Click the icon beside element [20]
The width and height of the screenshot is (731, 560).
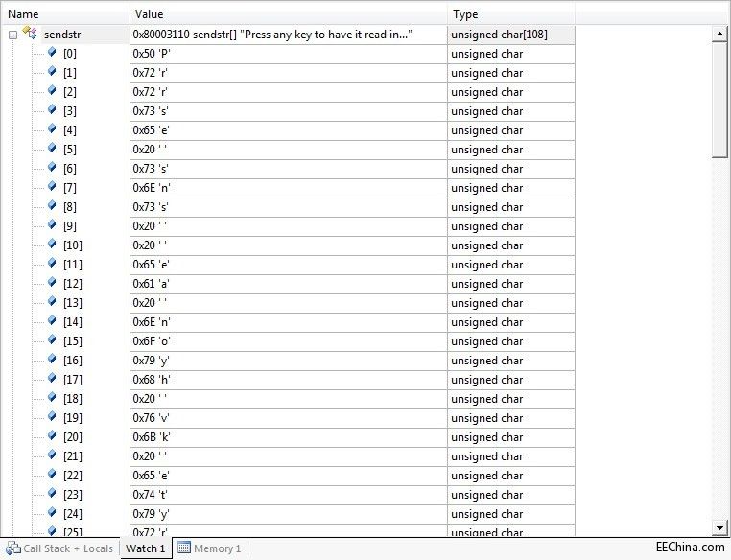(x=52, y=436)
